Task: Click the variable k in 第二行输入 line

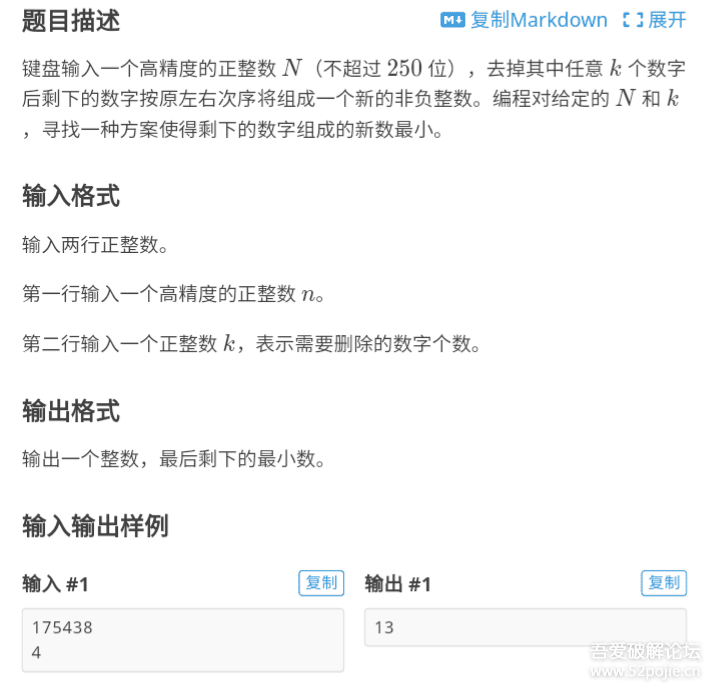Action: [229, 343]
